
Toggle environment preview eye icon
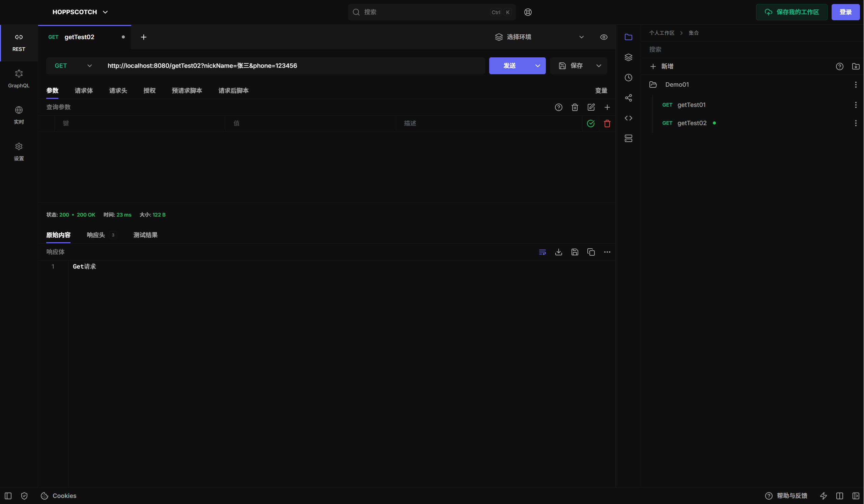point(604,37)
